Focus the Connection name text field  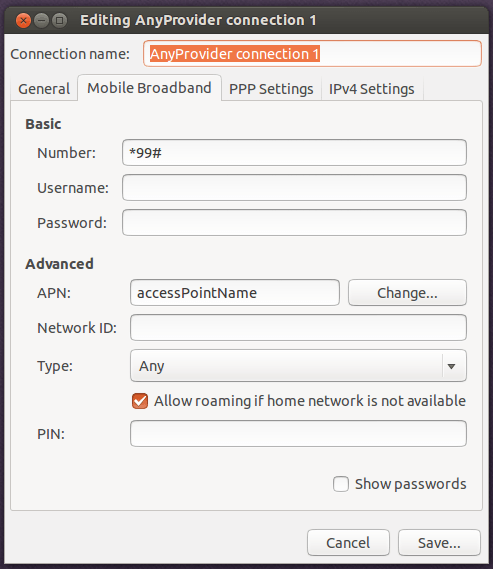(x=312, y=54)
